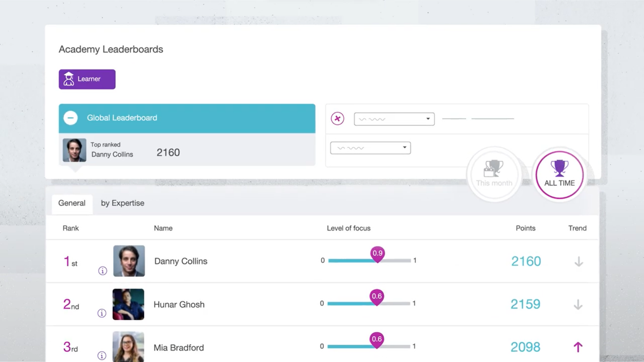Click Hunar Ghosh's info icon
Viewport: 644px width, 362px height.
102,313
